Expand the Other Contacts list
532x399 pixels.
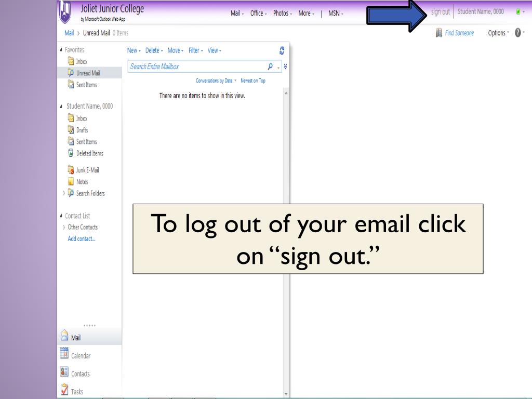(64, 227)
